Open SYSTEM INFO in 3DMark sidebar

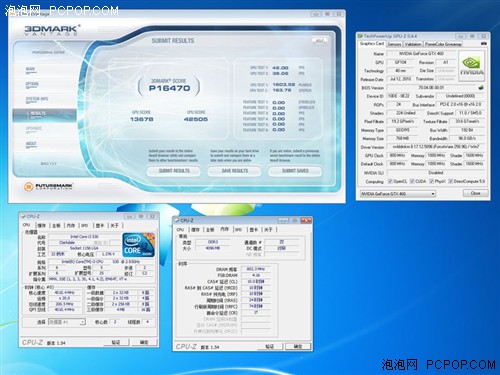37,99
